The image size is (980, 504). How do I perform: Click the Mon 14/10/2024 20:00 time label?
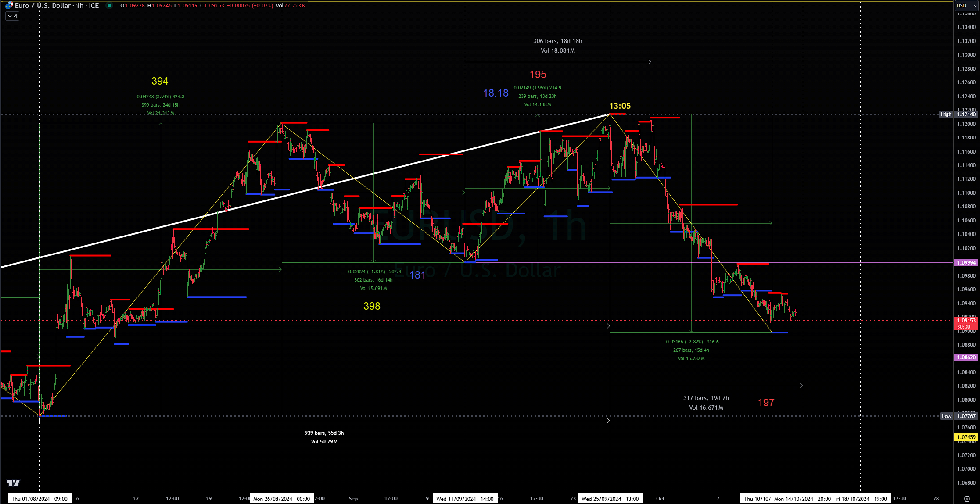(x=802, y=499)
